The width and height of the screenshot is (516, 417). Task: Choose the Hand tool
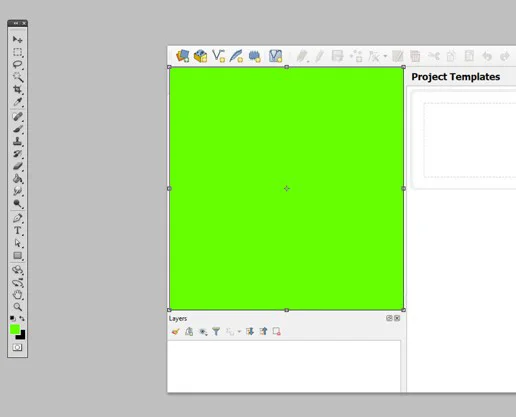point(17,294)
